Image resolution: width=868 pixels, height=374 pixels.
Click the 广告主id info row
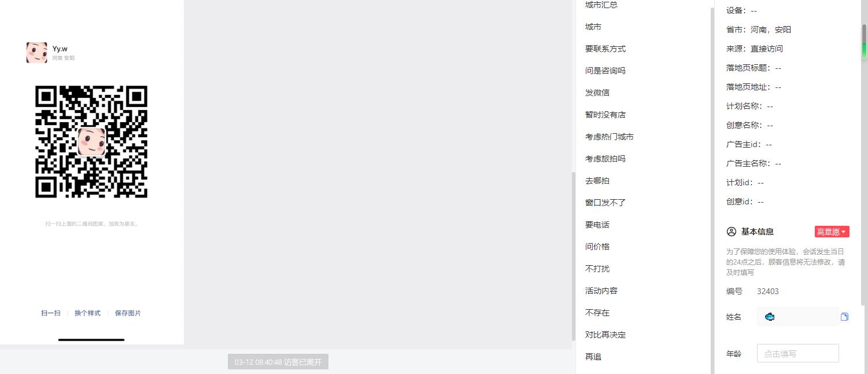[749, 144]
